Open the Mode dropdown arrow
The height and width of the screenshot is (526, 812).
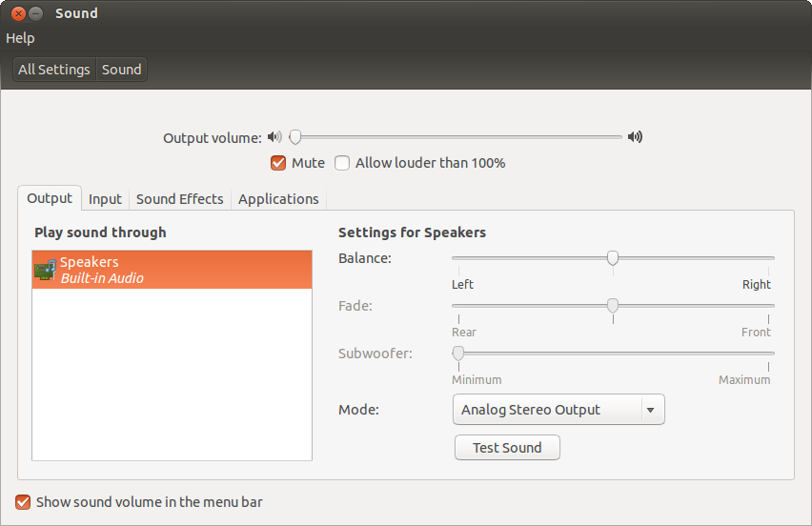(x=650, y=410)
